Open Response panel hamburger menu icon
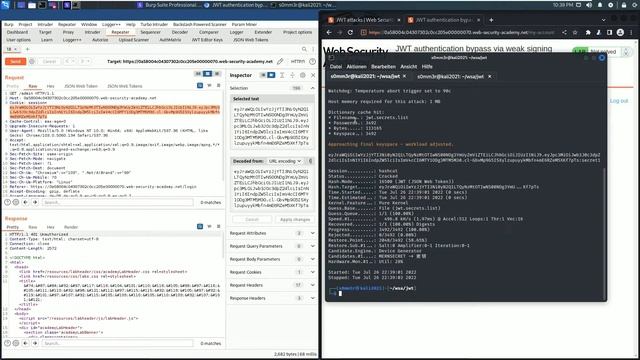This screenshot has width=640, height=360. [x=219, y=226]
